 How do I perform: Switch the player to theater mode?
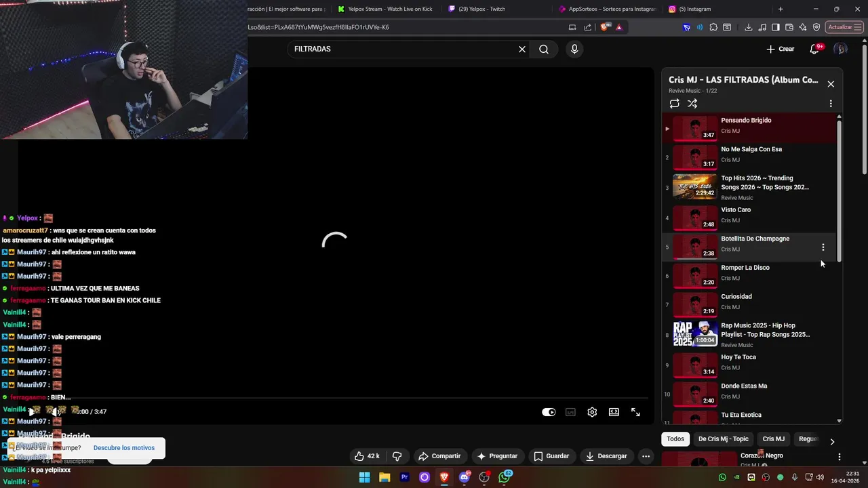(x=614, y=412)
